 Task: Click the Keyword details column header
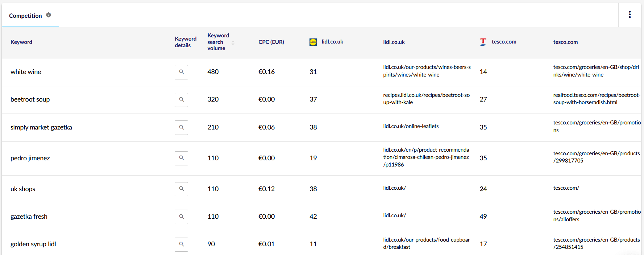tap(186, 42)
